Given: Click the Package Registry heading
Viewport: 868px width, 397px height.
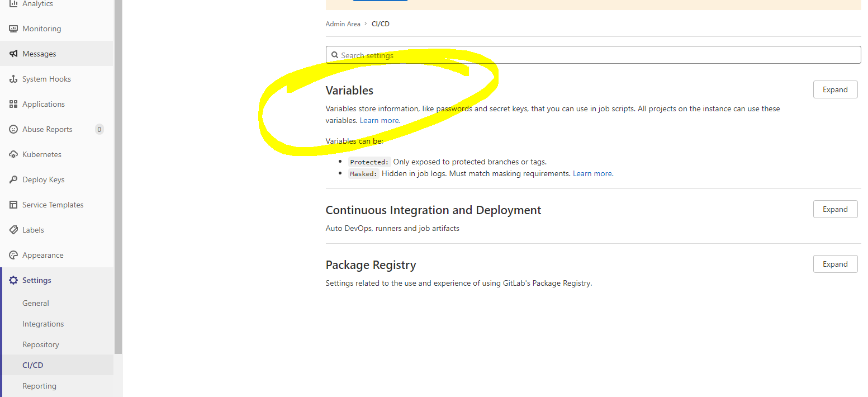Looking at the screenshot, I should [x=371, y=265].
